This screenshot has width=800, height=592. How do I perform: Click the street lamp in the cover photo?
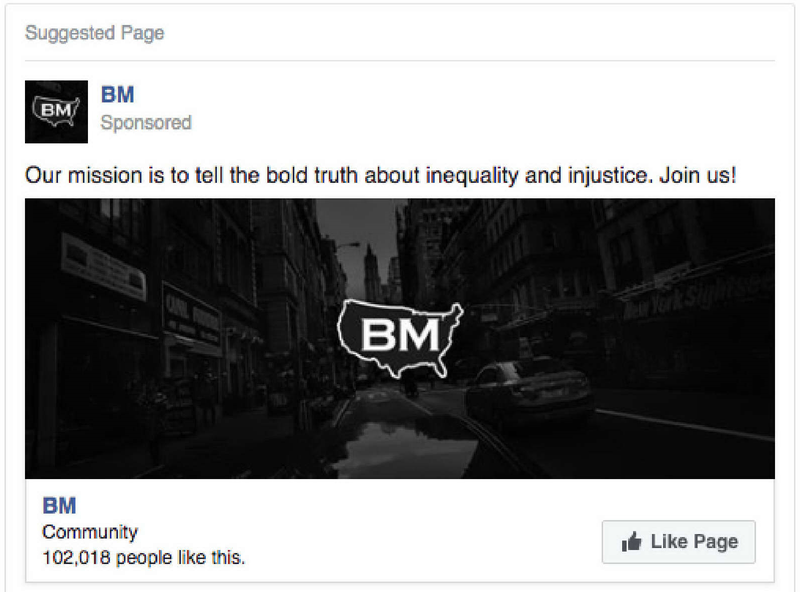[x=347, y=246]
